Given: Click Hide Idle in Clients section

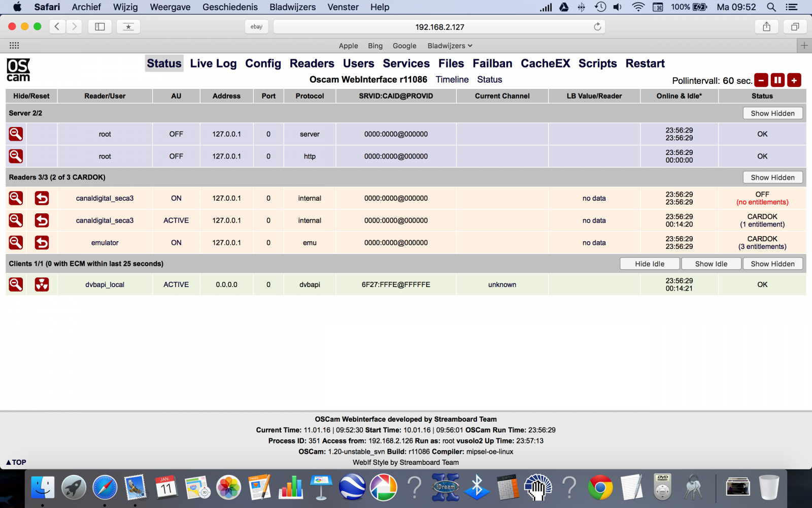Looking at the screenshot, I should click(650, 264).
